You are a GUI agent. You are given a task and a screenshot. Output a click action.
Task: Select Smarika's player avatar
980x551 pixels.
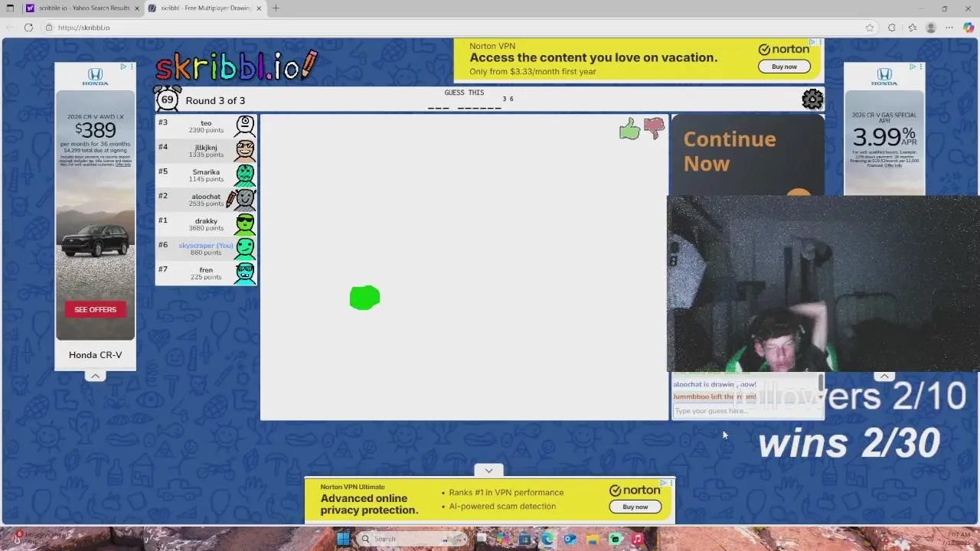[245, 175]
